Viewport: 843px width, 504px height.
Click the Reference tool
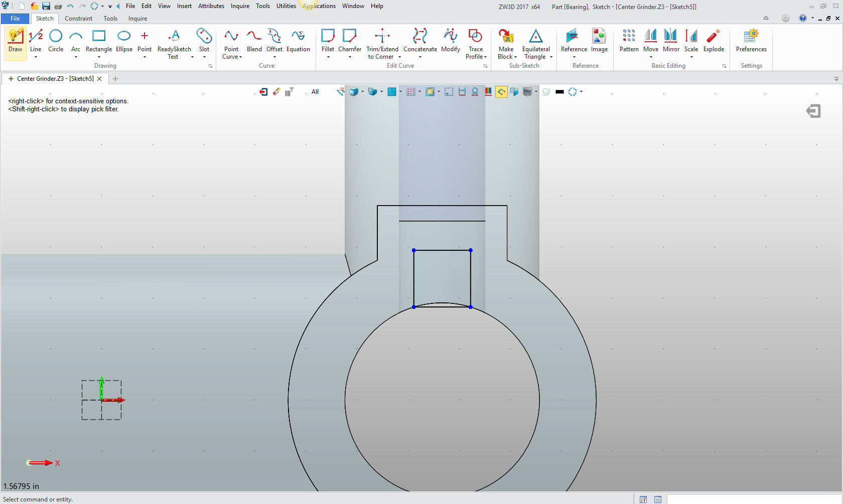(x=574, y=40)
